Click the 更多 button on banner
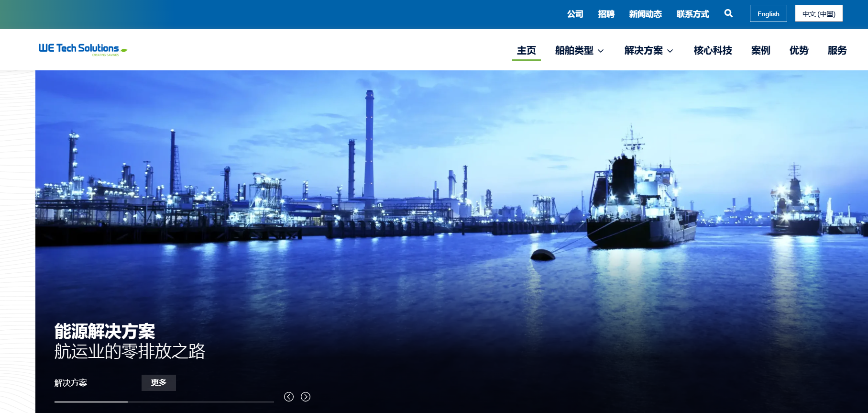Viewport: 868px width, 413px height. 159,383
